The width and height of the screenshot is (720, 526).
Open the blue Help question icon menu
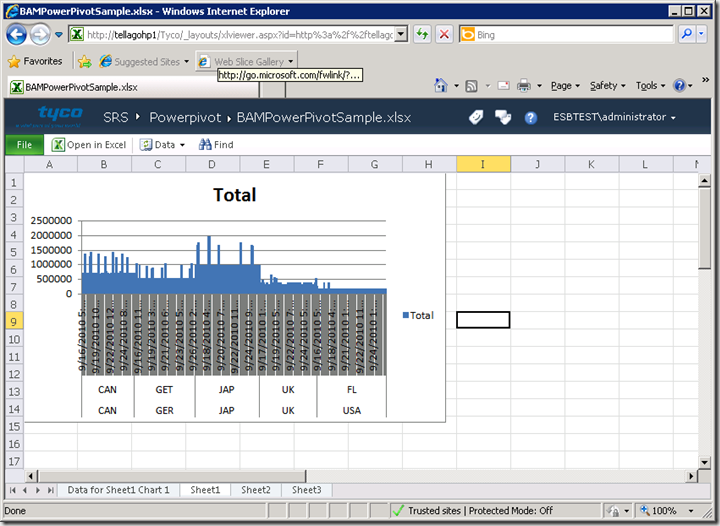(x=683, y=86)
